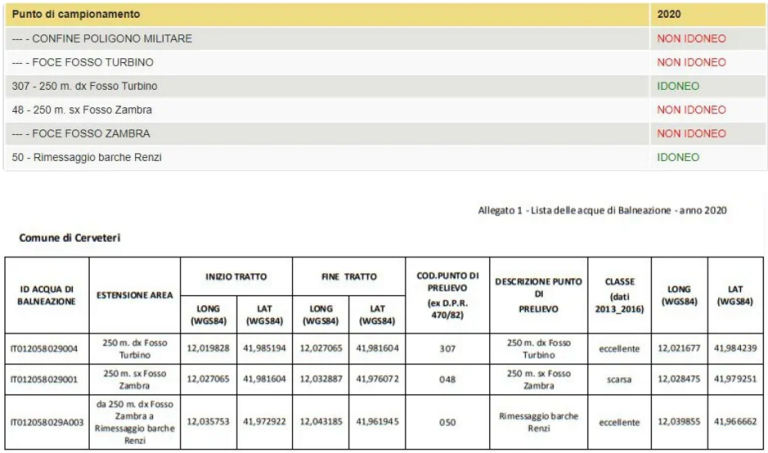Viewport: 768px width, 453px height.
Task: Click the 'Comune di Cerveteri' heading
Action: [x=70, y=238]
